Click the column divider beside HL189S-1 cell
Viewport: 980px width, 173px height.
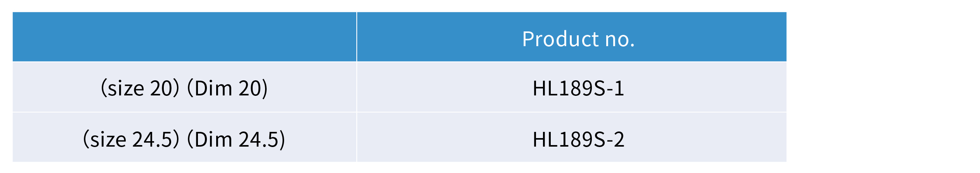pyautogui.click(x=357, y=87)
